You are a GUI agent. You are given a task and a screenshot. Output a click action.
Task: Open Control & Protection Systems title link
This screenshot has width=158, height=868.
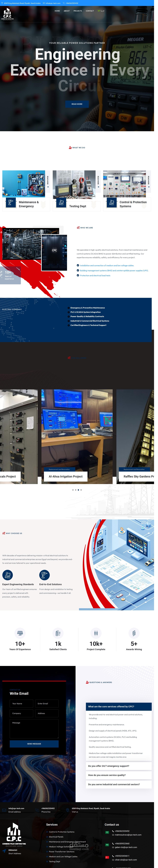pyautogui.click(x=133, y=204)
